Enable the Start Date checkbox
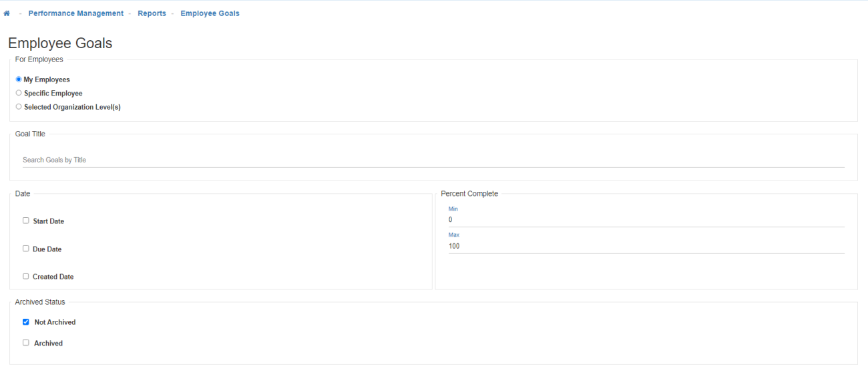 [26, 221]
